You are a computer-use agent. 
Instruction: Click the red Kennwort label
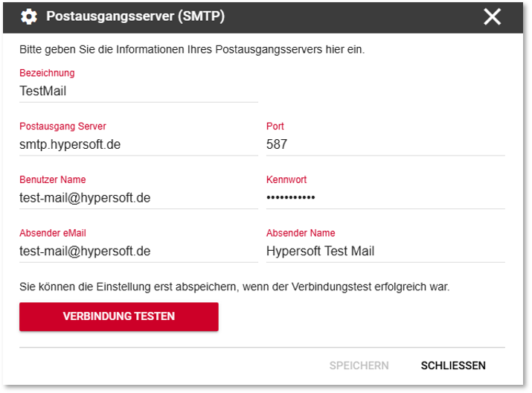coord(286,179)
